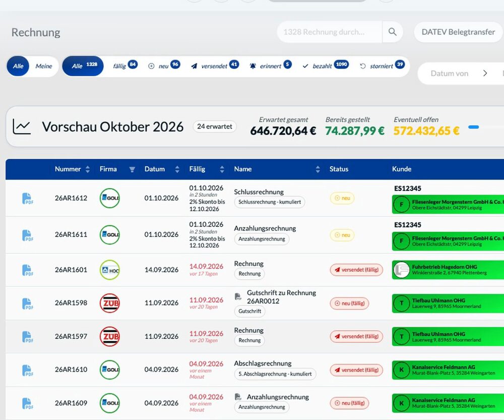Open PDF icon for invoice 26AR1611
This screenshot has height=420, width=504.
(x=28, y=235)
